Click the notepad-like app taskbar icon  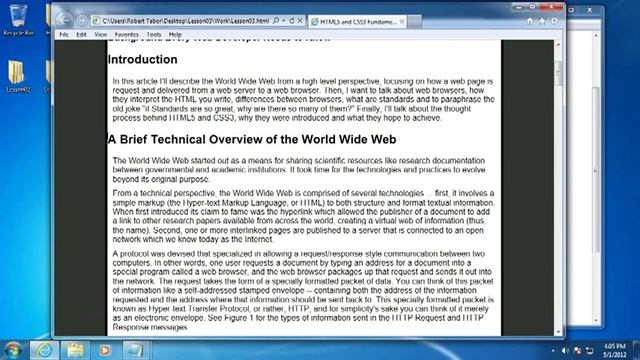pos(135,350)
